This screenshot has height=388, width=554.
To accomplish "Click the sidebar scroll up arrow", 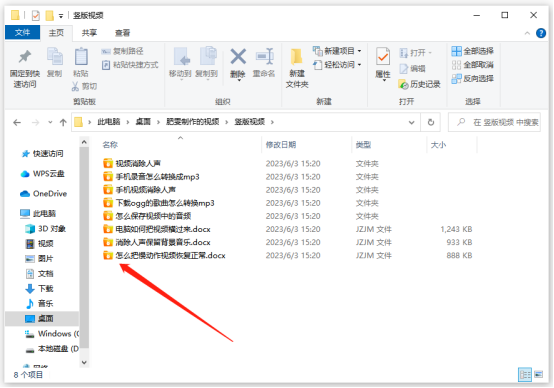I will 84,142.
